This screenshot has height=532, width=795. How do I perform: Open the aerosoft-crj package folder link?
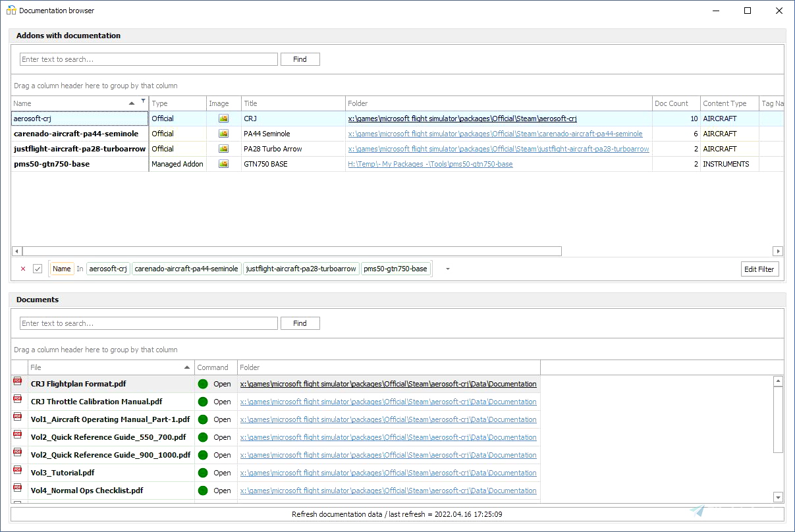[x=462, y=119]
